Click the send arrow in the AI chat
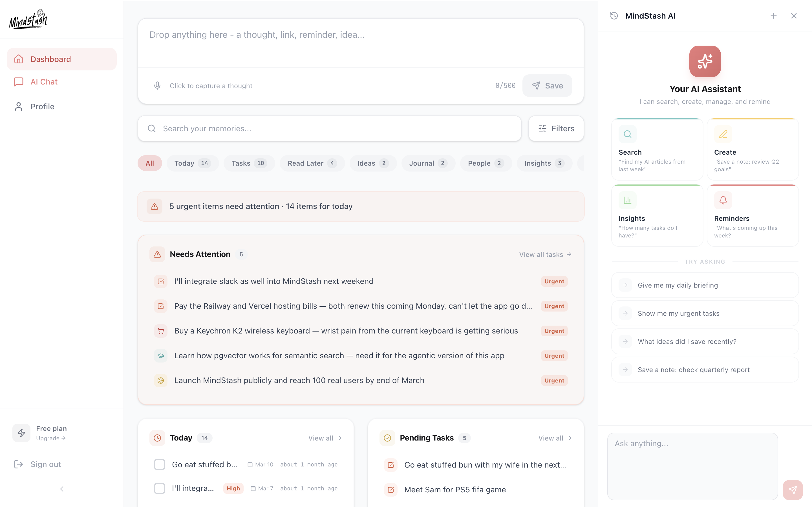 (x=793, y=490)
